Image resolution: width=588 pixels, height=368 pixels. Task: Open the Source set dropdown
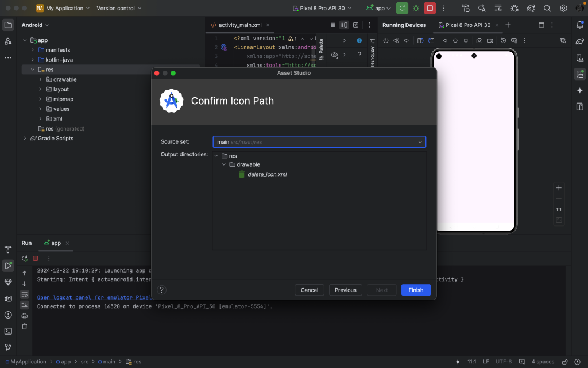[x=319, y=142]
